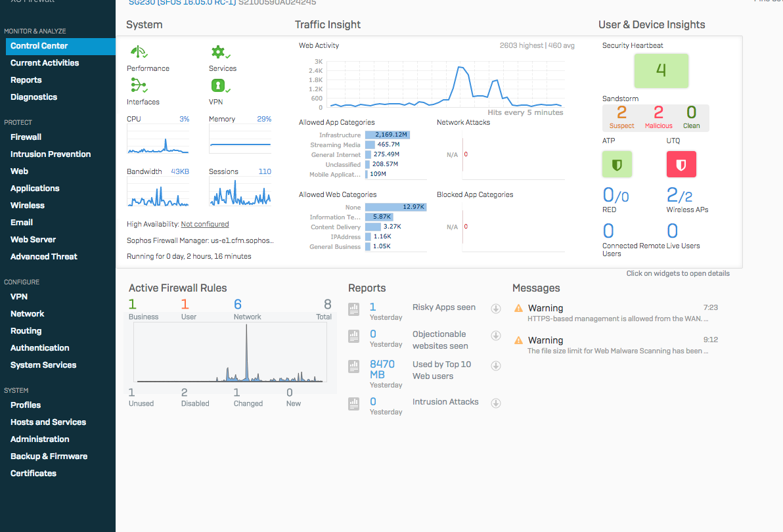Open the Connected Remote Users count
Image resolution: width=783 pixels, height=532 pixels.
pos(608,231)
